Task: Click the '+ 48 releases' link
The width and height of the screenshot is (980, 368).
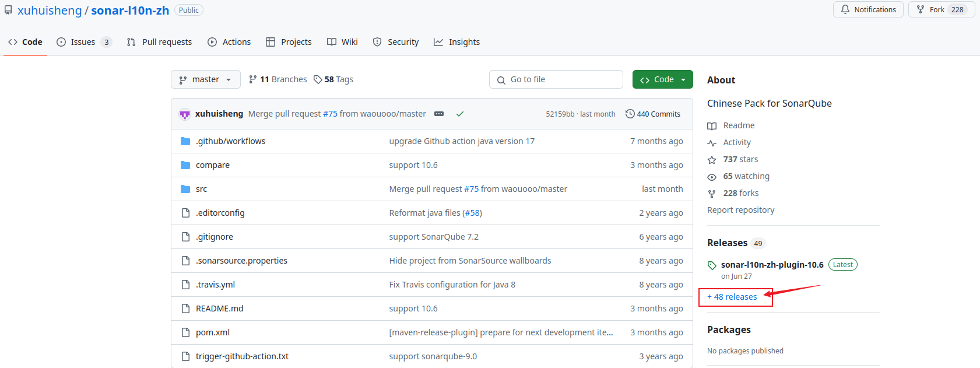Action: (732, 297)
